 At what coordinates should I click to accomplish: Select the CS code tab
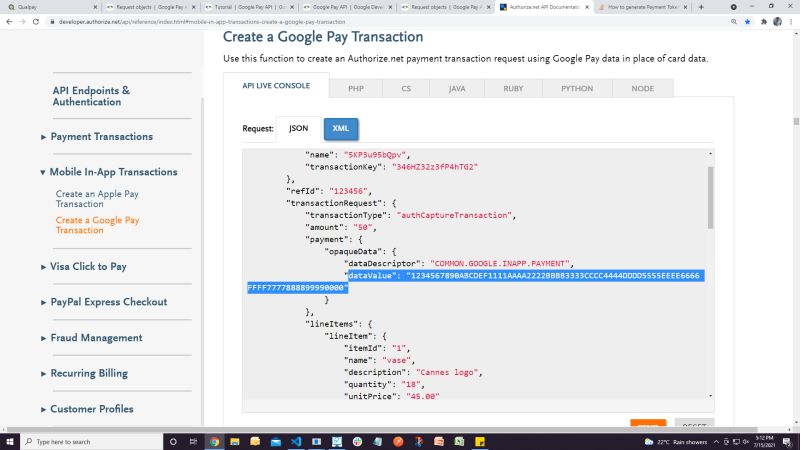point(406,88)
